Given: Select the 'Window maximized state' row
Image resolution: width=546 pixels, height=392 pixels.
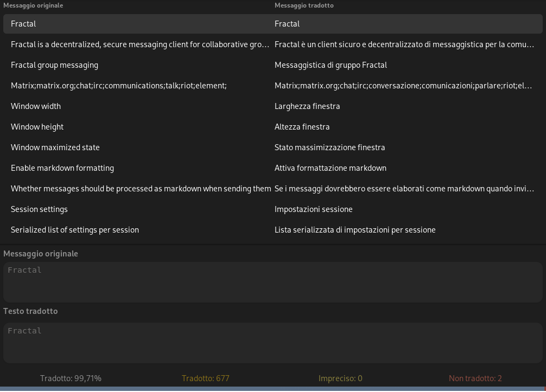Looking at the screenshot, I should pyautogui.click(x=55, y=147).
